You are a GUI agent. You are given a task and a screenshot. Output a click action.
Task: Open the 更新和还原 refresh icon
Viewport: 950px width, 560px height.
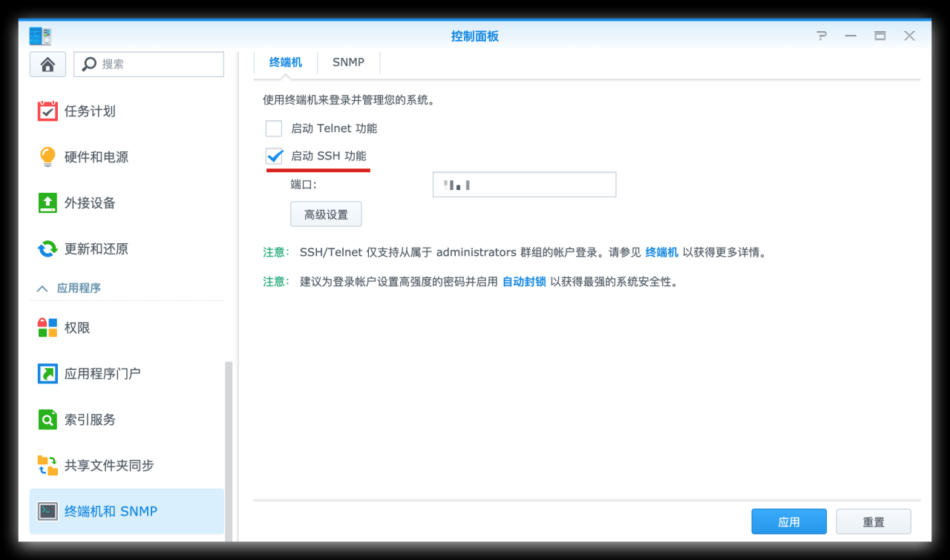click(x=47, y=249)
